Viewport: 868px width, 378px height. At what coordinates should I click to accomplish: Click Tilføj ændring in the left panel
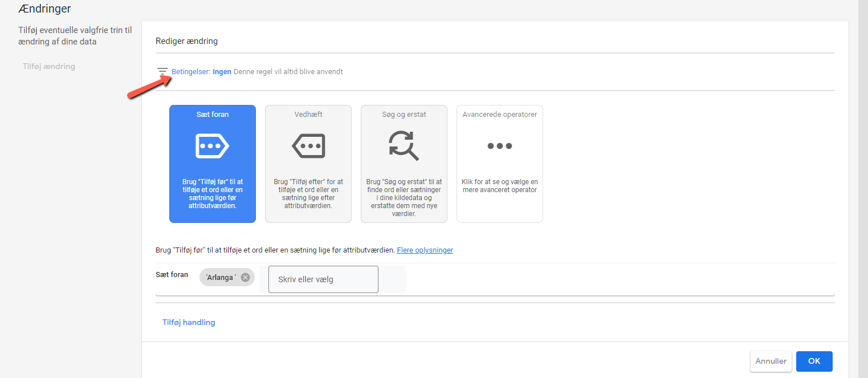(x=49, y=66)
